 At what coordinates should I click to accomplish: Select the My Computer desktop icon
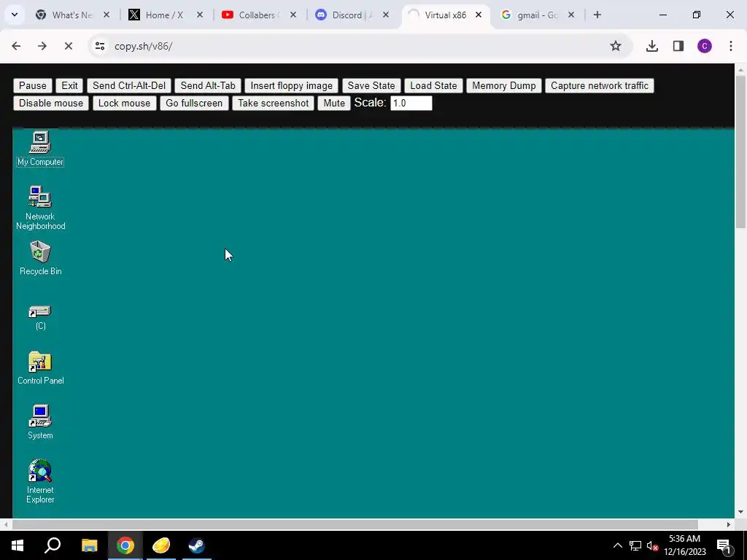41,149
